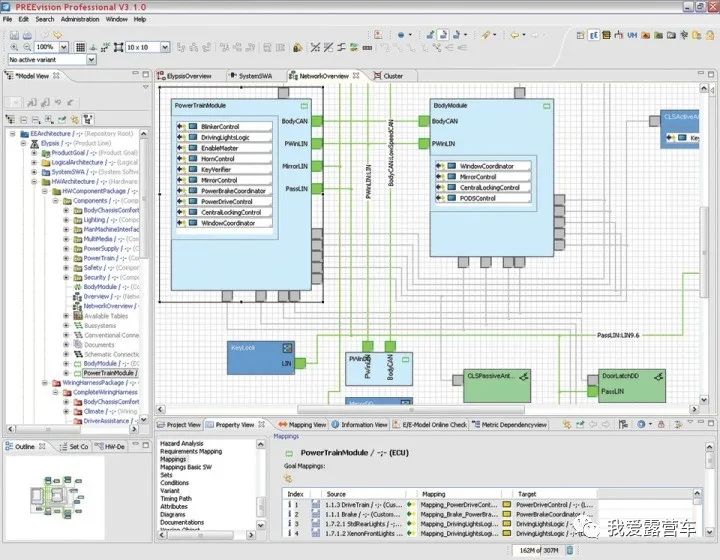Screen dimensions: 720x560
Task: Click the Information View tab's blue info icon
Action: coord(335,425)
